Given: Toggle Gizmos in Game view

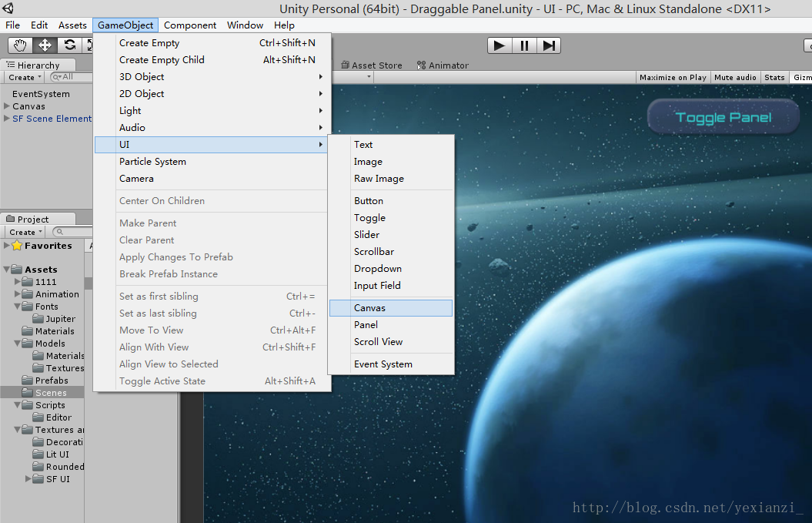Looking at the screenshot, I should pos(802,77).
